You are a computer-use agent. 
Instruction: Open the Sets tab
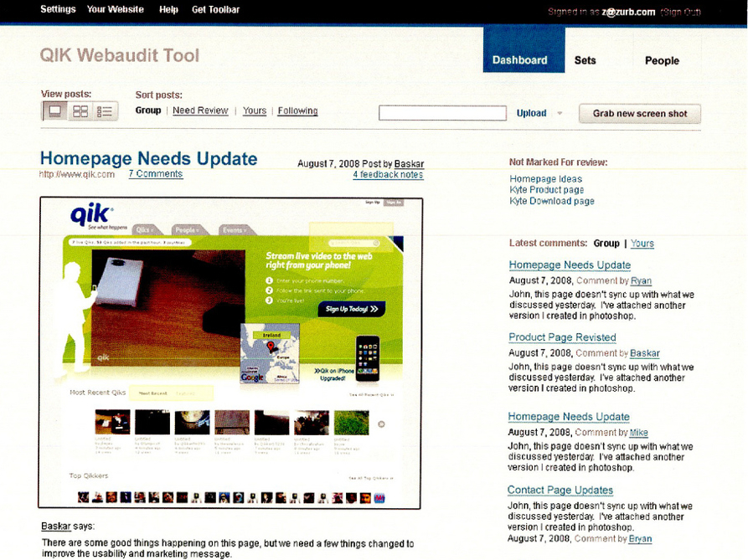[x=585, y=60]
